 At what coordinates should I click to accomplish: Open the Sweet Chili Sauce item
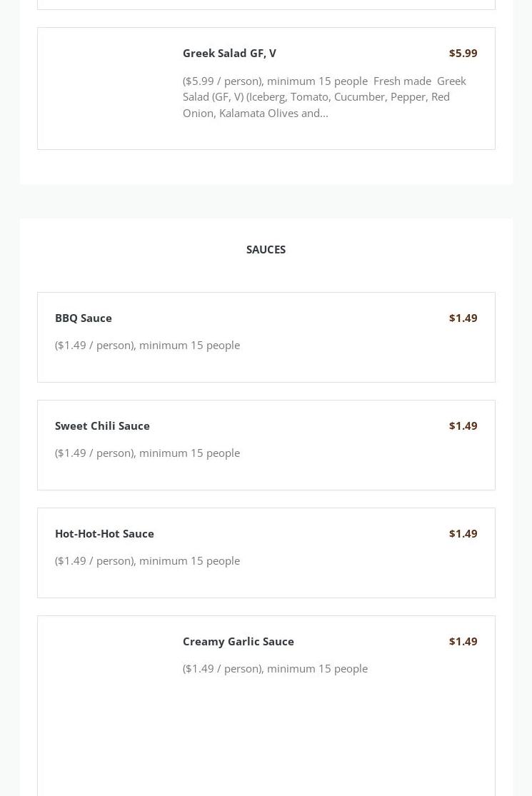[102, 425]
